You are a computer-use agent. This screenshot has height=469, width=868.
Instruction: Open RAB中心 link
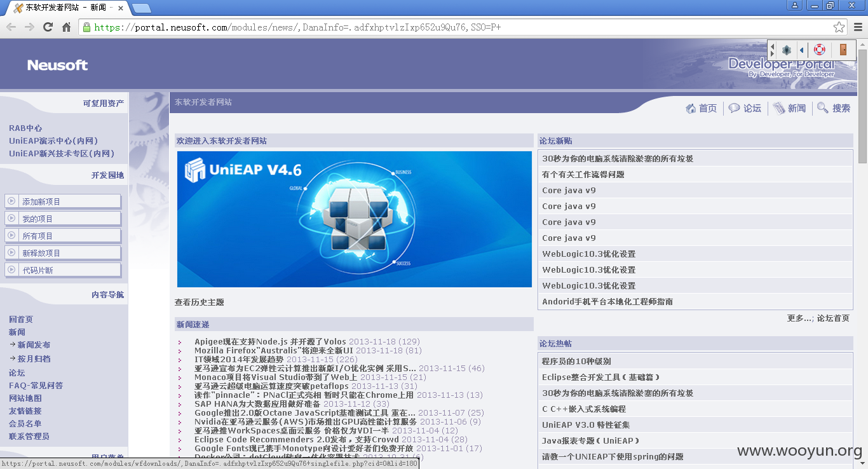(x=25, y=128)
